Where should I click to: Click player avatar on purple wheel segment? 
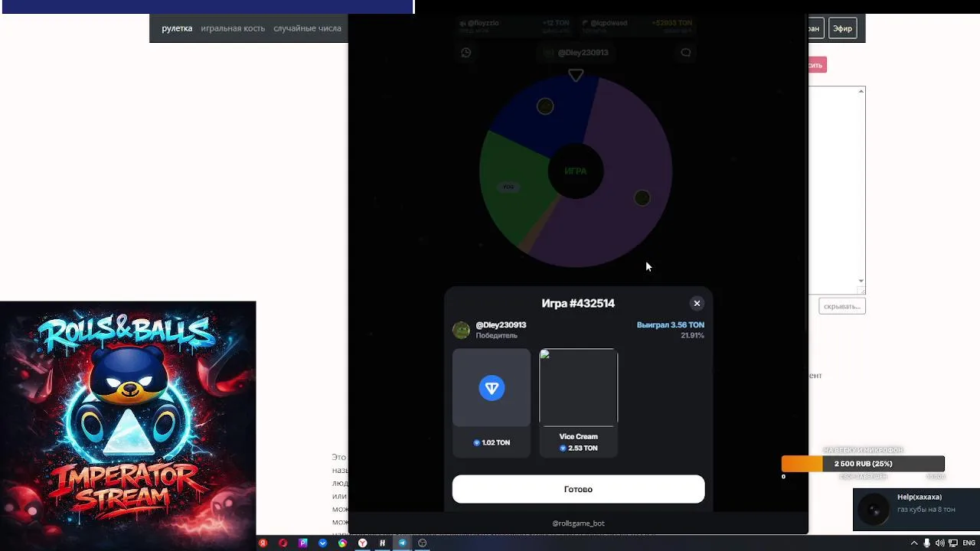tap(642, 198)
